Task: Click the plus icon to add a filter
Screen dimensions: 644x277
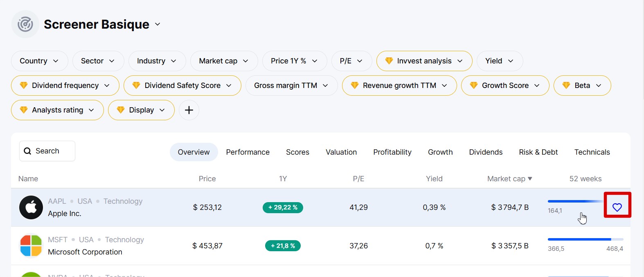Action: point(189,110)
